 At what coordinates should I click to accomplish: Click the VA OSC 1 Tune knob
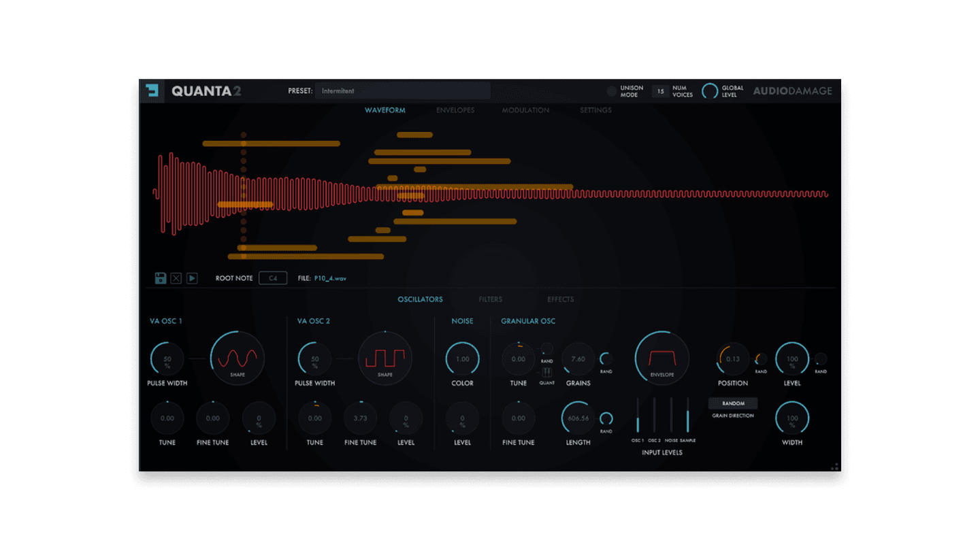coord(167,418)
